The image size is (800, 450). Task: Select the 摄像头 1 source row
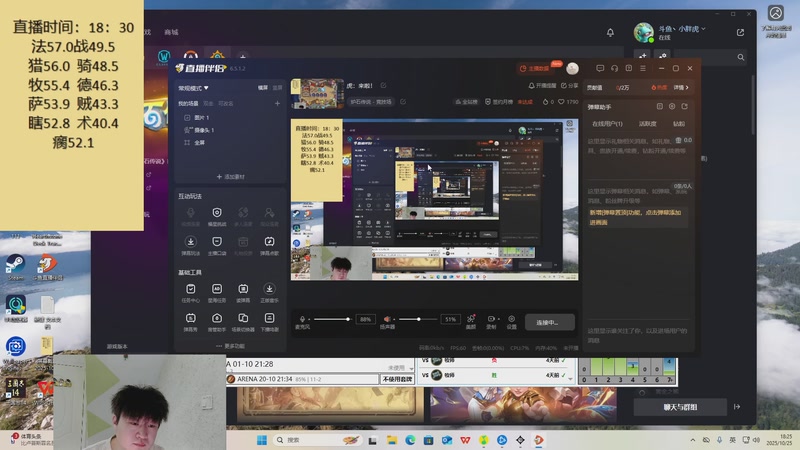click(230, 130)
